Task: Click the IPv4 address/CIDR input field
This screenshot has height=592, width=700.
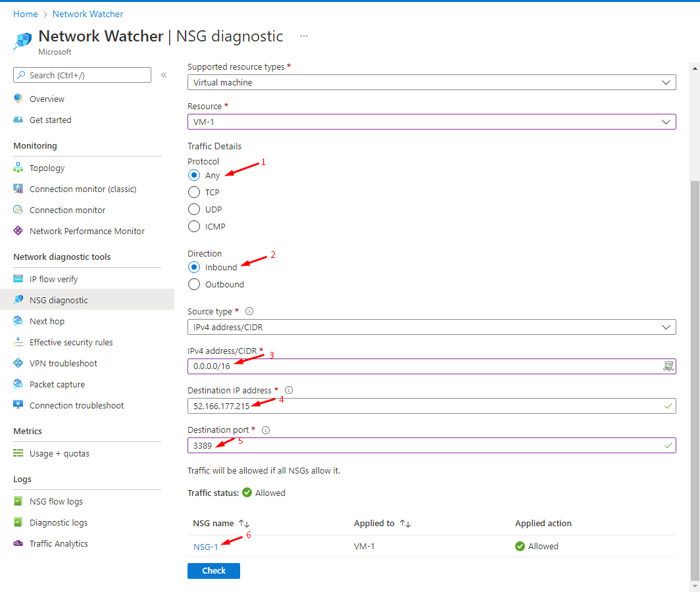Action: (x=432, y=366)
